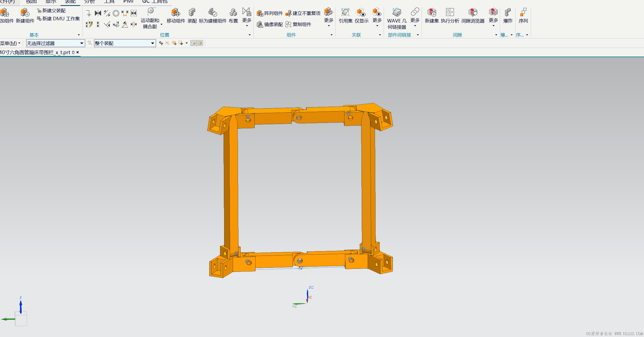Click the Explode (爆炸) icon

pyautogui.click(x=508, y=12)
